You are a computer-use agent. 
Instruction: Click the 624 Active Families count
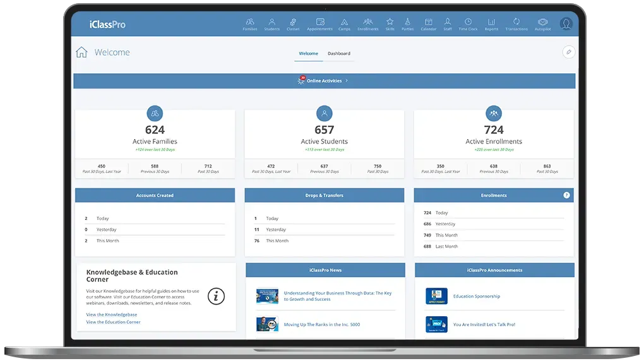point(155,130)
